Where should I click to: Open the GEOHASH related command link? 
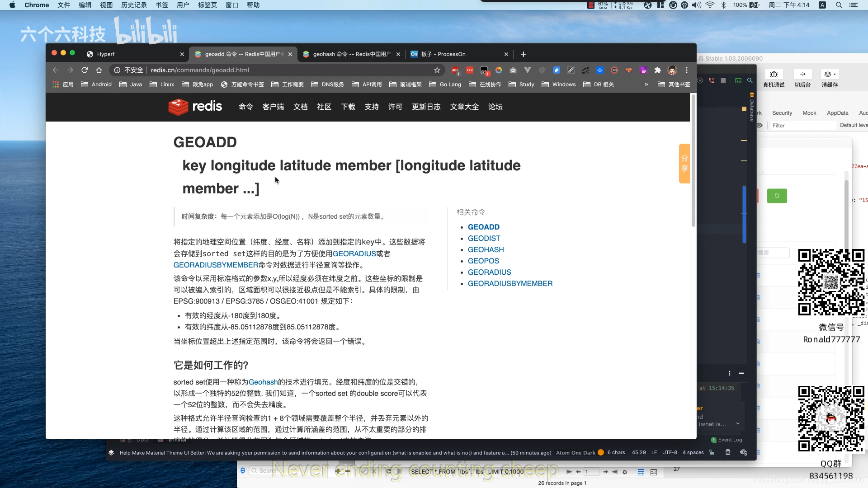tap(486, 249)
